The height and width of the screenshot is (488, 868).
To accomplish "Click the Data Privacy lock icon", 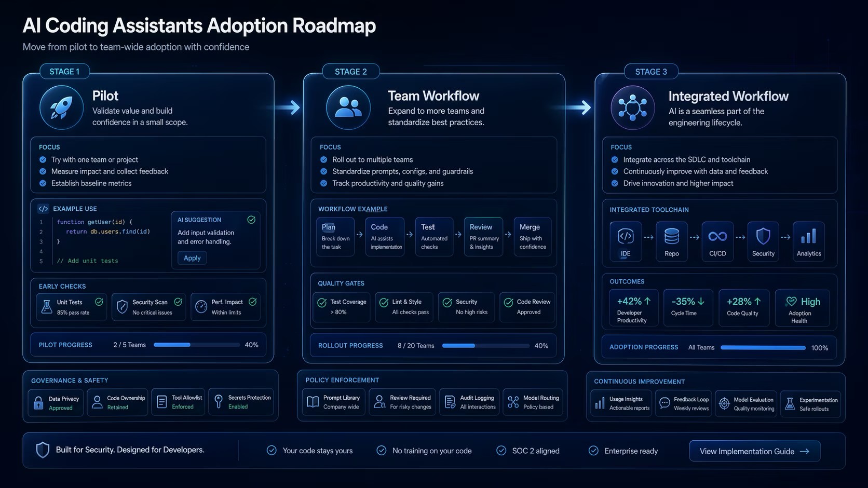I will click(x=38, y=403).
